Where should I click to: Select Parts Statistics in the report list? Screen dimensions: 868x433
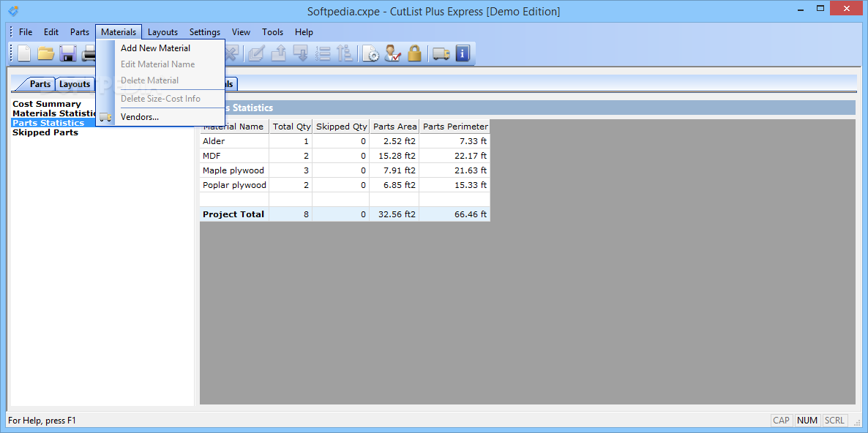(x=48, y=123)
